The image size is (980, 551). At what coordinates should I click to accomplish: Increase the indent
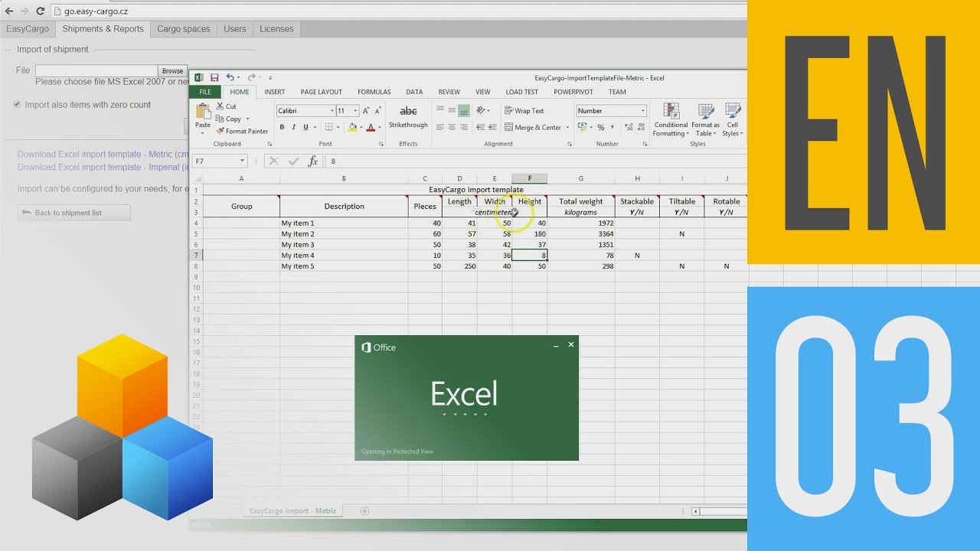point(492,127)
